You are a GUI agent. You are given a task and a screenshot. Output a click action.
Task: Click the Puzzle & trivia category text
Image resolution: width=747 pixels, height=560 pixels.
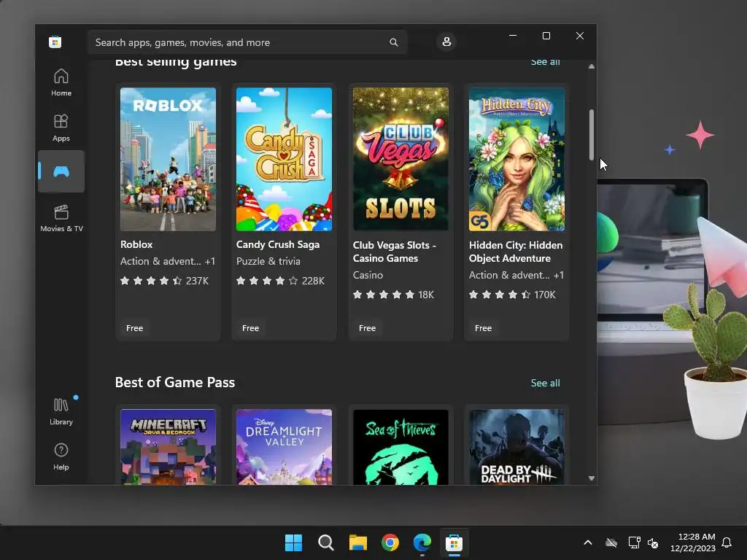click(x=268, y=261)
